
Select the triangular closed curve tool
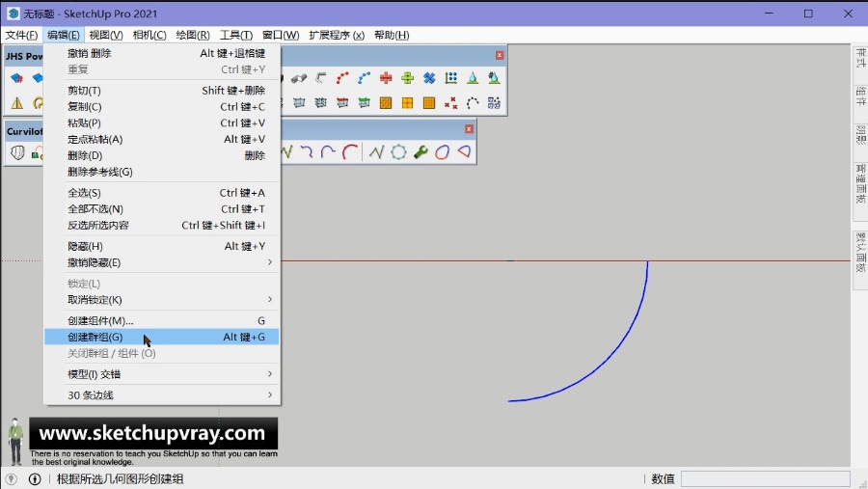point(464,151)
